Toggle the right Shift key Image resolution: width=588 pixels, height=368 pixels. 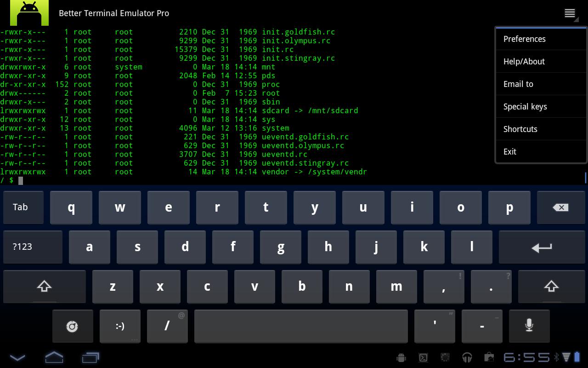click(551, 287)
